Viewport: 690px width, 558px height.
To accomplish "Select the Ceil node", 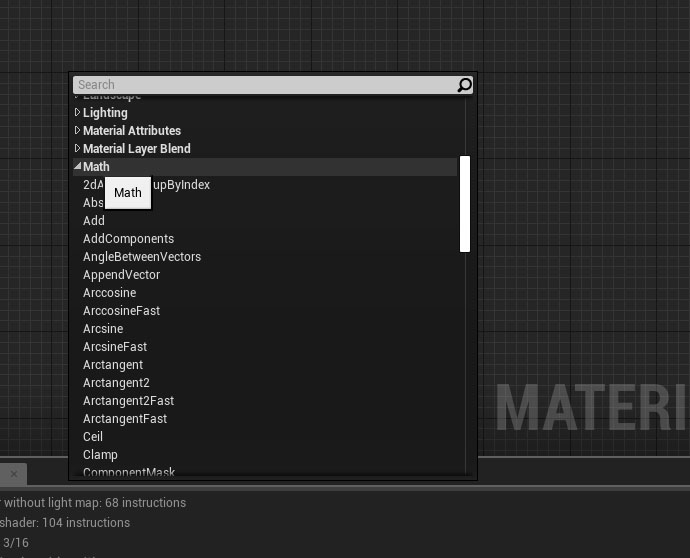I will (x=93, y=437).
